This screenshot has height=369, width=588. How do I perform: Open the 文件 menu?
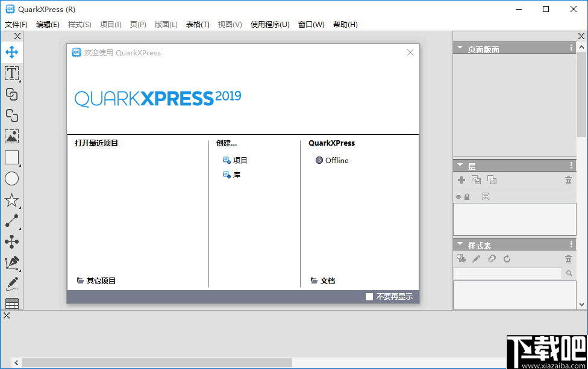pos(16,24)
